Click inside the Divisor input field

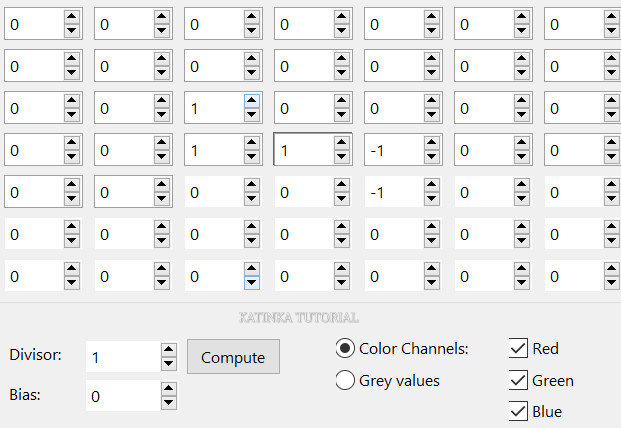pyautogui.click(x=120, y=357)
